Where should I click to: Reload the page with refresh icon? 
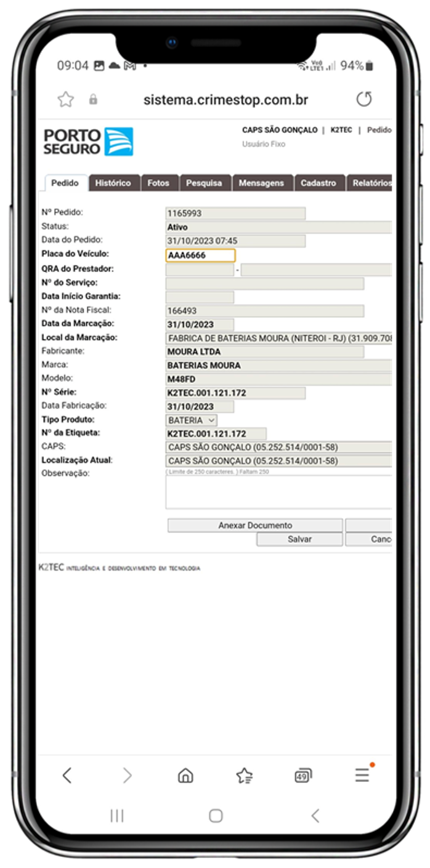coord(364,99)
